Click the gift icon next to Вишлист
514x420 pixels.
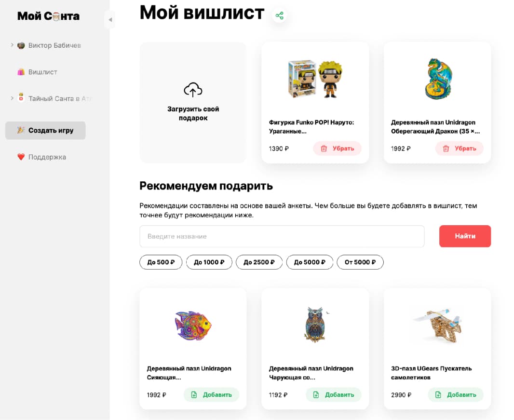tap(21, 71)
